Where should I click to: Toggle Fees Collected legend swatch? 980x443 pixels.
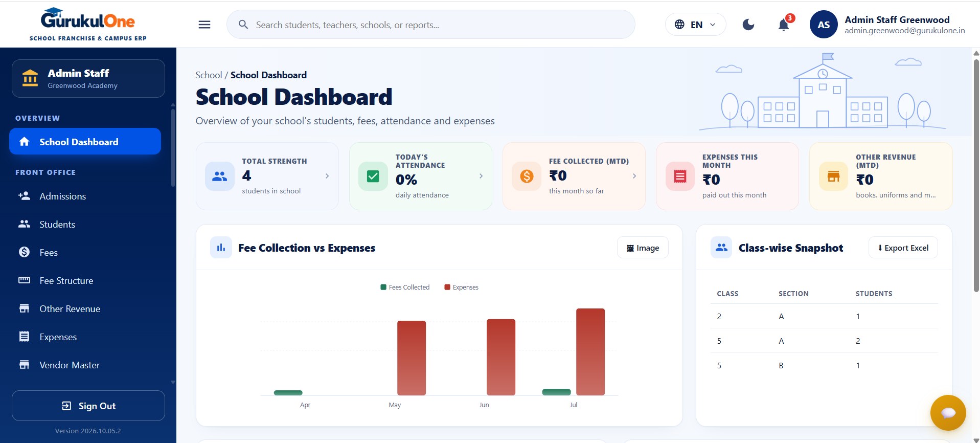[383, 287]
